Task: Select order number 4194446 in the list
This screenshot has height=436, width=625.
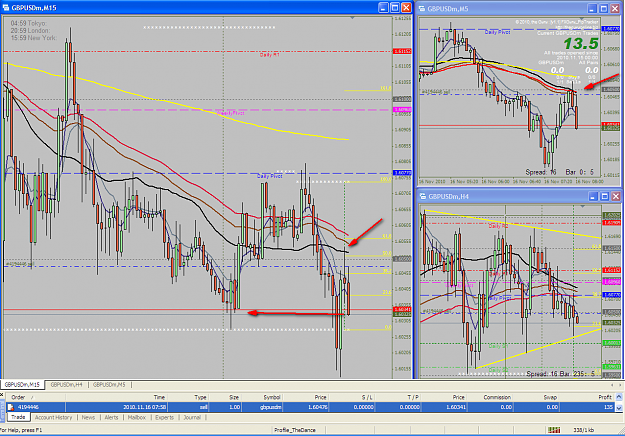Action: tap(28, 407)
